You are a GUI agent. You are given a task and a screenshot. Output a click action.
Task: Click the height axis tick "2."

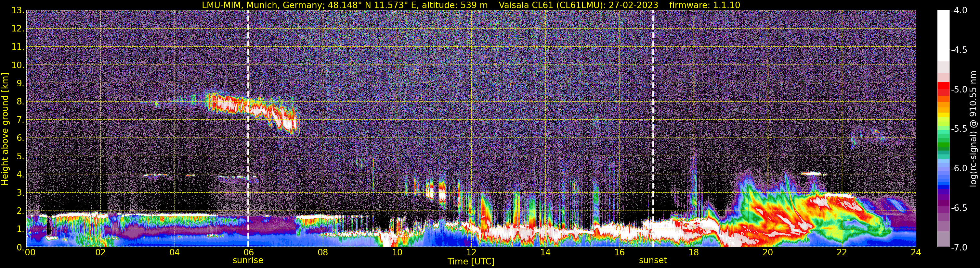coord(20,211)
